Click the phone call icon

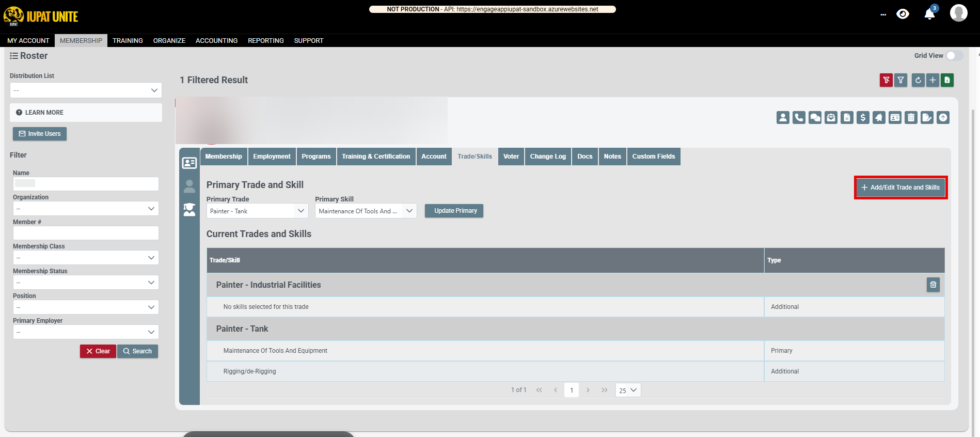click(799, 118)
